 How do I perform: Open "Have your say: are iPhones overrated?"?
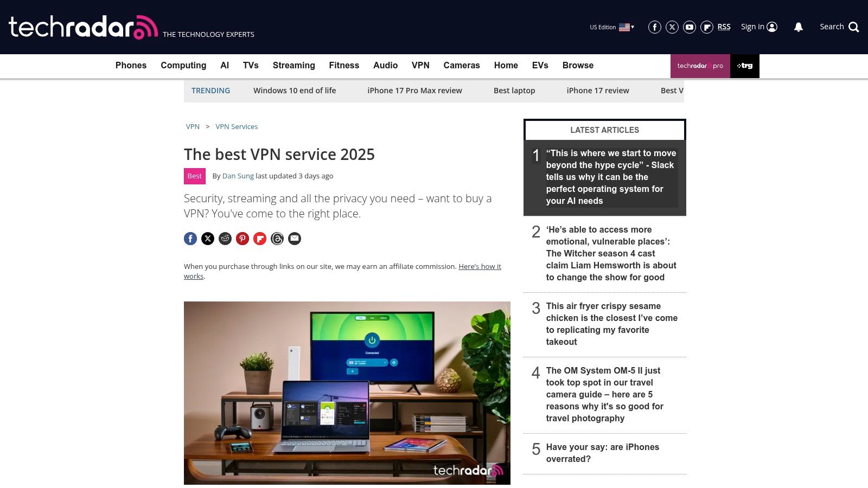point(603,453)
